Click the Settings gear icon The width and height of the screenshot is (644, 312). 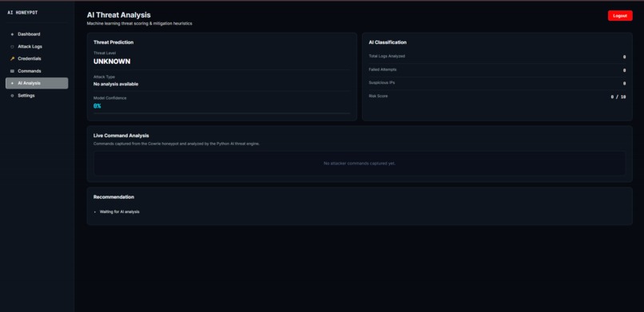click(x=12, y=96)
